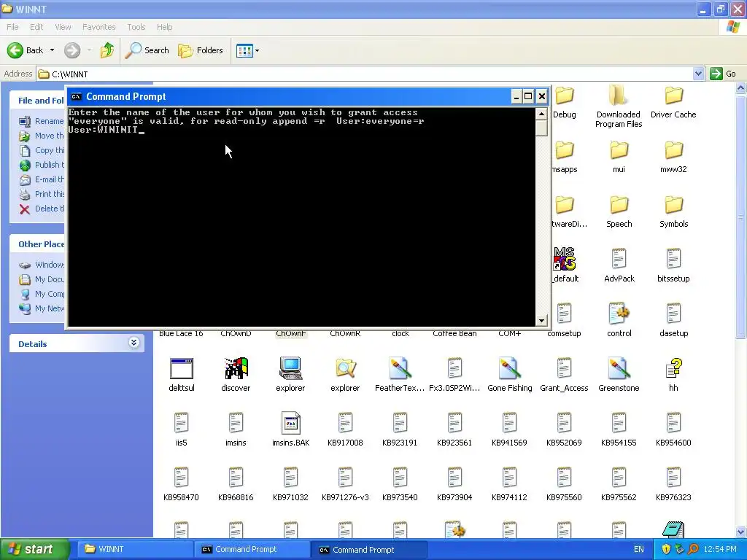Expand the Address bar dropdown
Screen dimensions: 747x560
coord(698,74)
